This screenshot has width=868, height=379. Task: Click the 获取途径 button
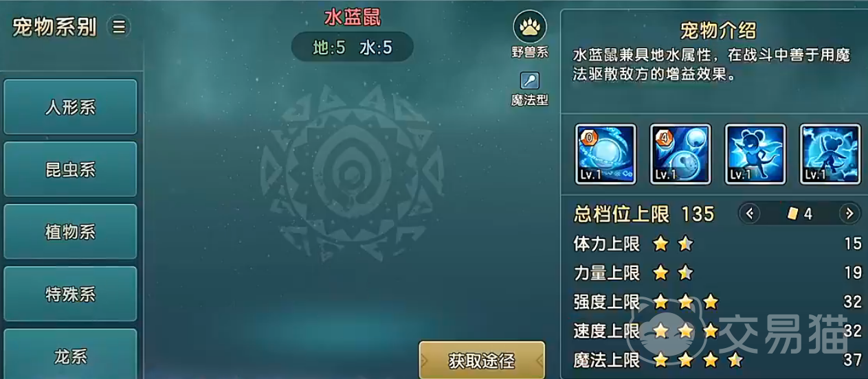click(482, 360)
